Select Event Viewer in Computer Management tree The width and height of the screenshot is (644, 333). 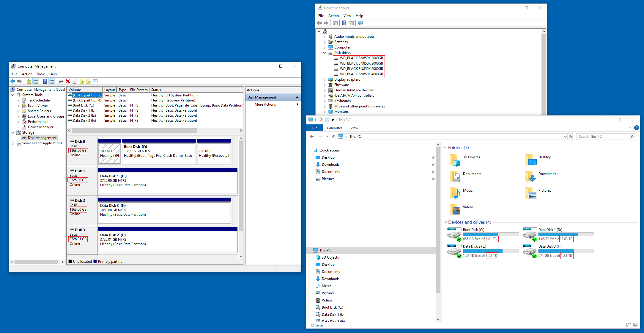click(x=38, y=106)
